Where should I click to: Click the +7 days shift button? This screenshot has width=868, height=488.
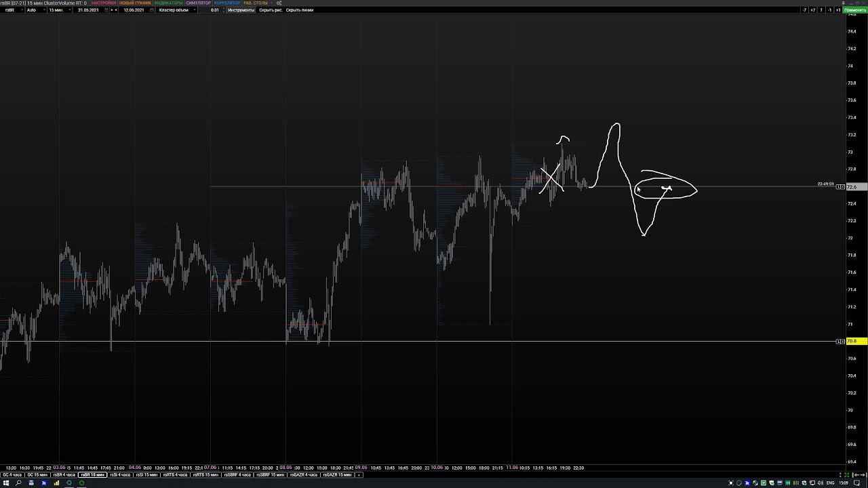[813, 10]
